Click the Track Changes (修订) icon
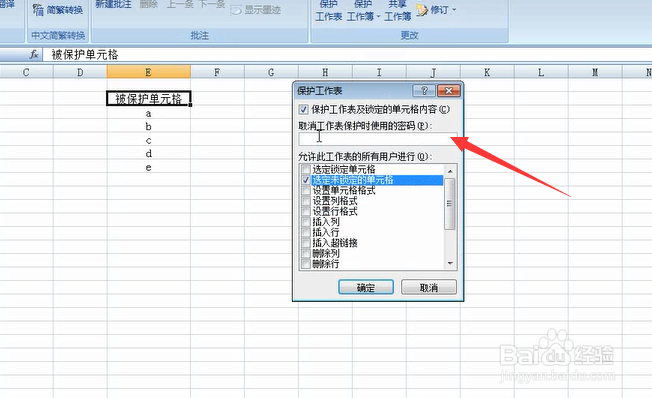Screen dimensions: 652x398 [422, 10]
